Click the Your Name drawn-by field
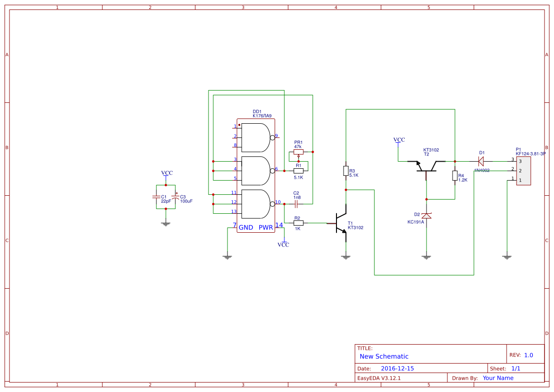This screenshot has width=554, height=392. click(498, 378)
